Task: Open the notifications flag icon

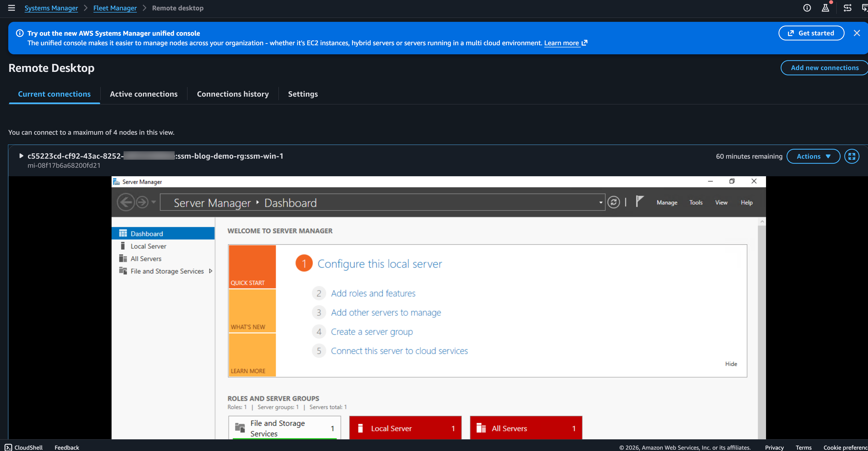Action: 639,202
